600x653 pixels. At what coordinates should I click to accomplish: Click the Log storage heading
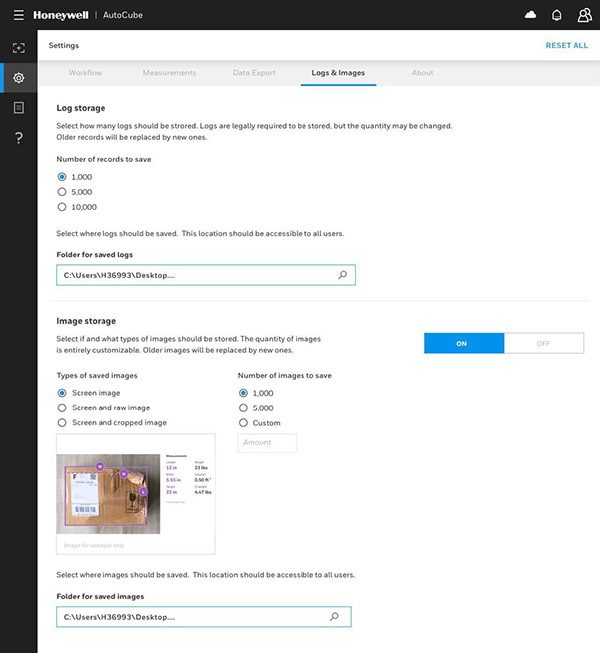(81, 108)
